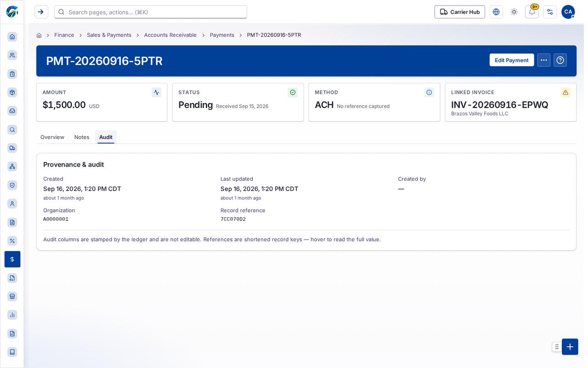Click the drag handle beside plus button
Screen dimensions: 588x368
(557, 347)
